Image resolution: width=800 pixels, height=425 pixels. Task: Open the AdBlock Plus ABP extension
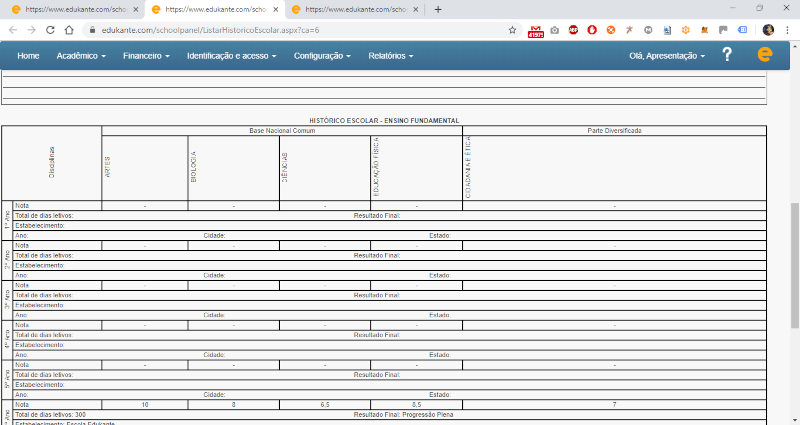pyautogui.click(x=573, y=30)
